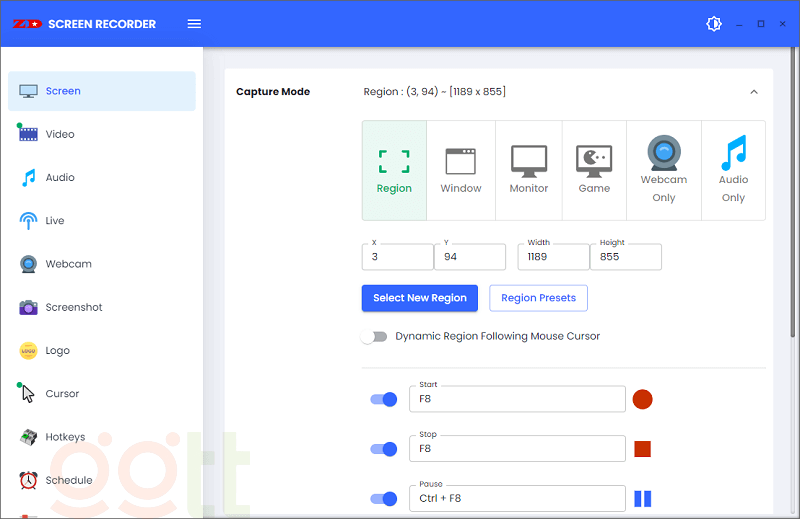Click the red Start record circle icon
The image size is (800, 519).
642,400
